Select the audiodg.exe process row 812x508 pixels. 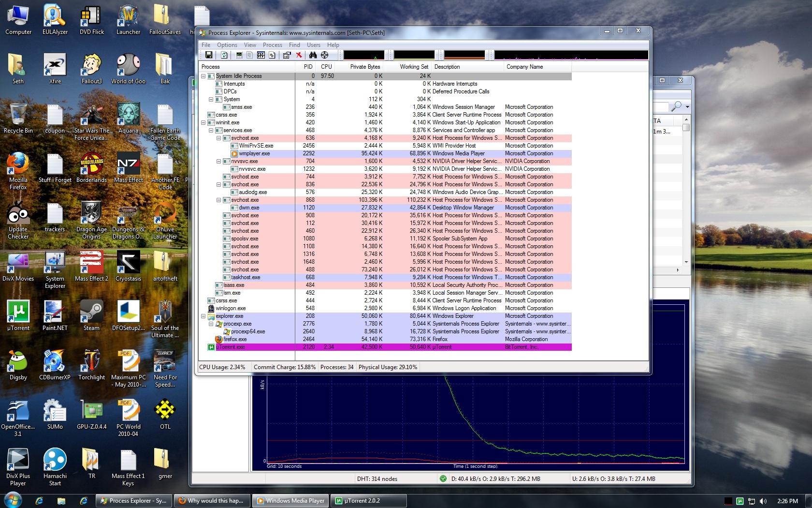coord(385,192)
